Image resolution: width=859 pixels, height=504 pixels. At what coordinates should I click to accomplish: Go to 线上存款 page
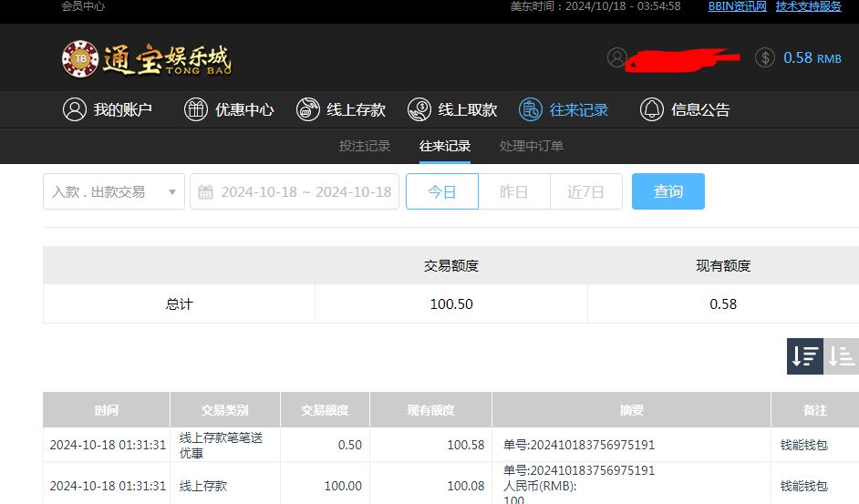(x=341, y=109)
